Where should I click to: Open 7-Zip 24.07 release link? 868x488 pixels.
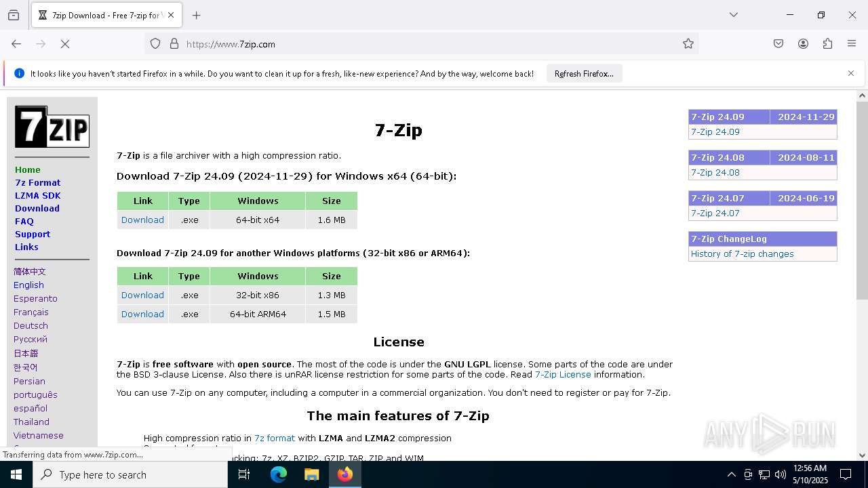point(715,213)
